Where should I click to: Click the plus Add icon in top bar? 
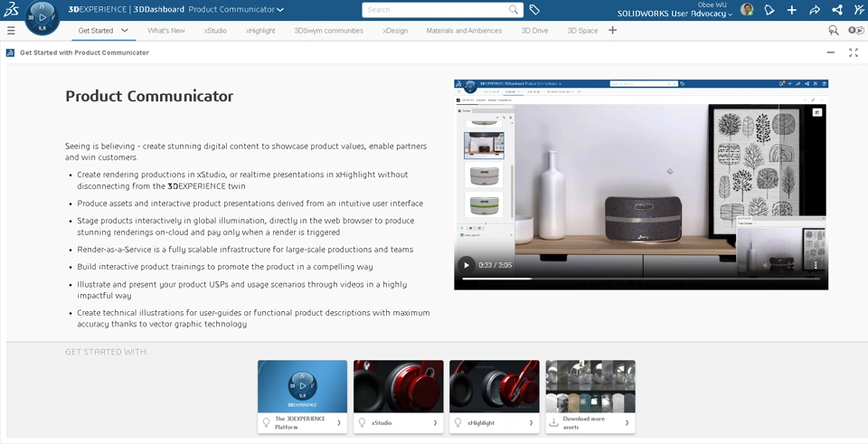(792, 10)
